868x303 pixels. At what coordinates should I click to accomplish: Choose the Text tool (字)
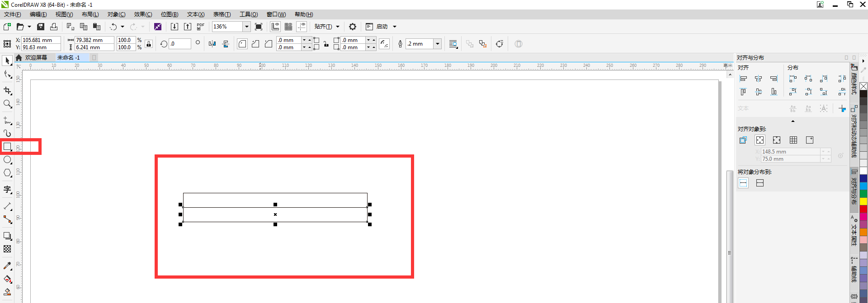coord(7,190)
